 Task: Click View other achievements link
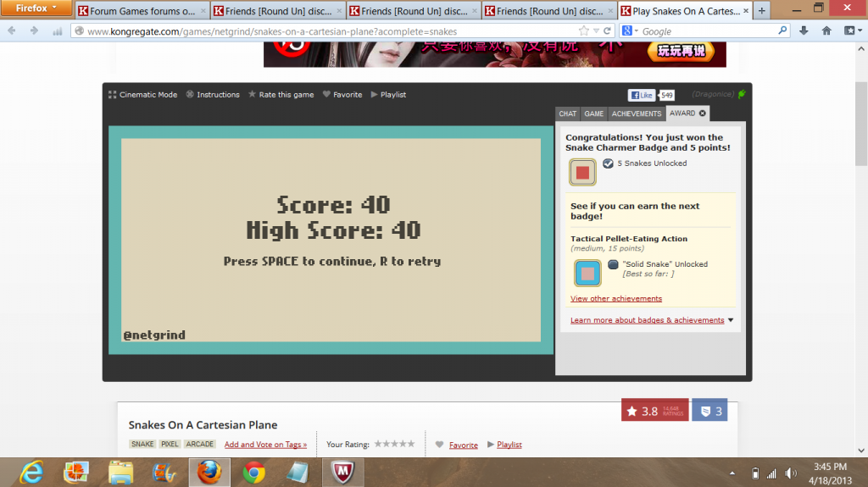616,298
